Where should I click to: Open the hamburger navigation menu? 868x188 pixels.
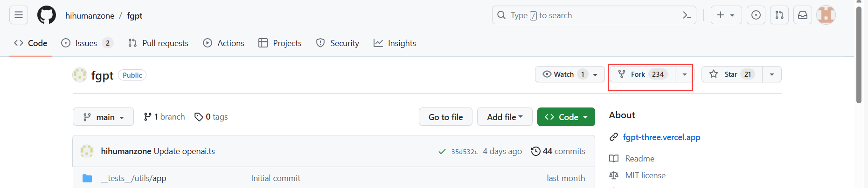click(x=19, y=15)
